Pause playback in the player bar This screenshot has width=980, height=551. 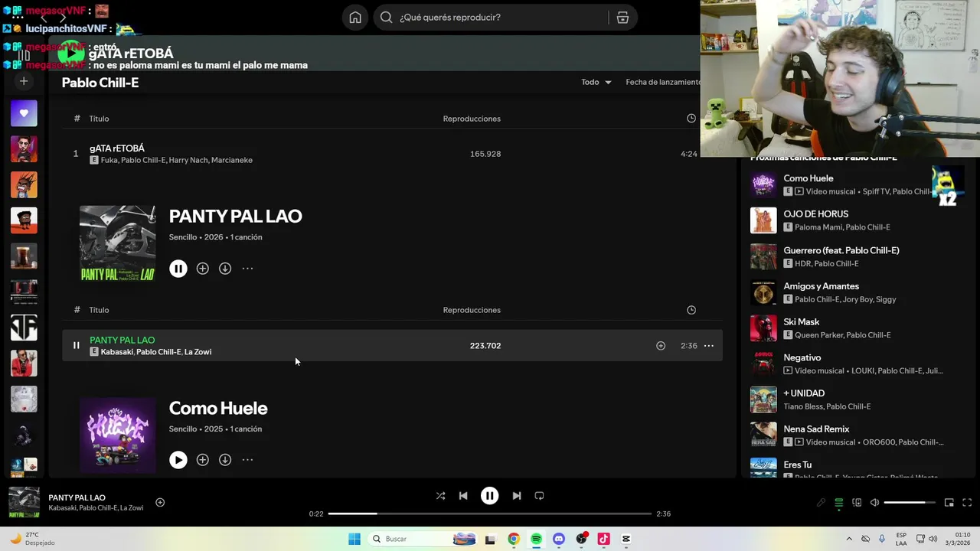[x=489, y=496]
